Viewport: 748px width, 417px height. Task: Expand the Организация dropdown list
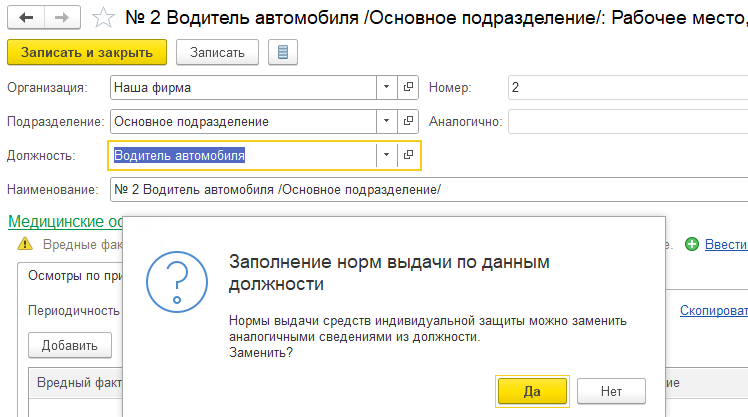coord(386,88)
